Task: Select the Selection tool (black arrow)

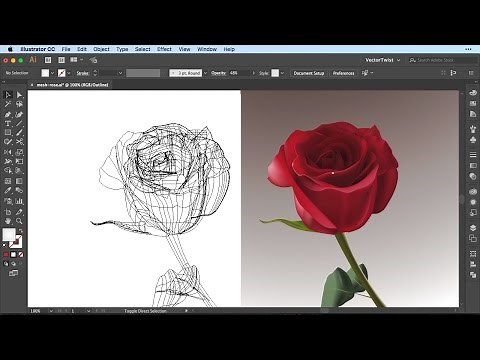Action: 8,95
